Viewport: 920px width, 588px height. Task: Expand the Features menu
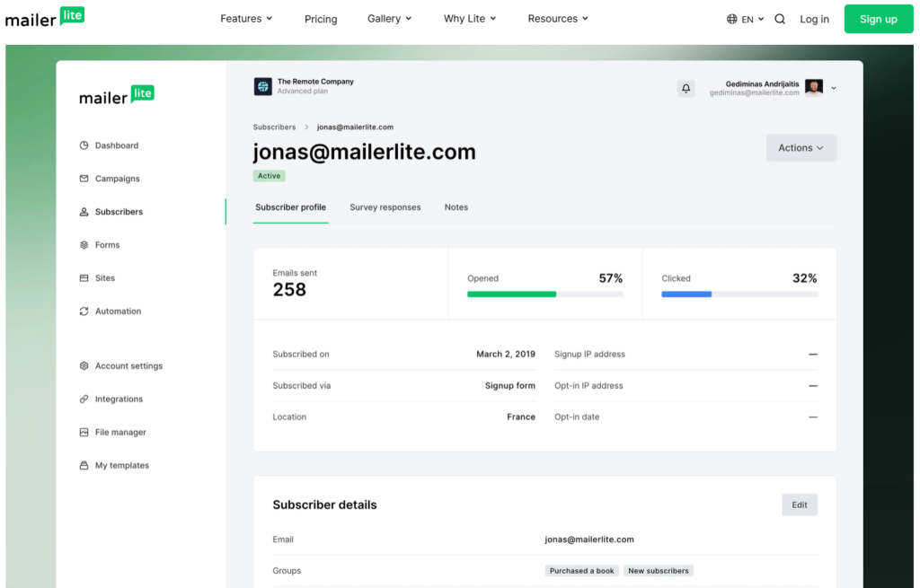246,19
